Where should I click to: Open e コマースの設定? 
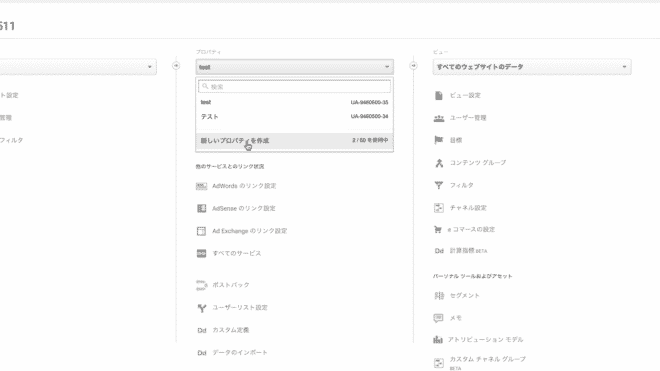(x=471, y=230)
